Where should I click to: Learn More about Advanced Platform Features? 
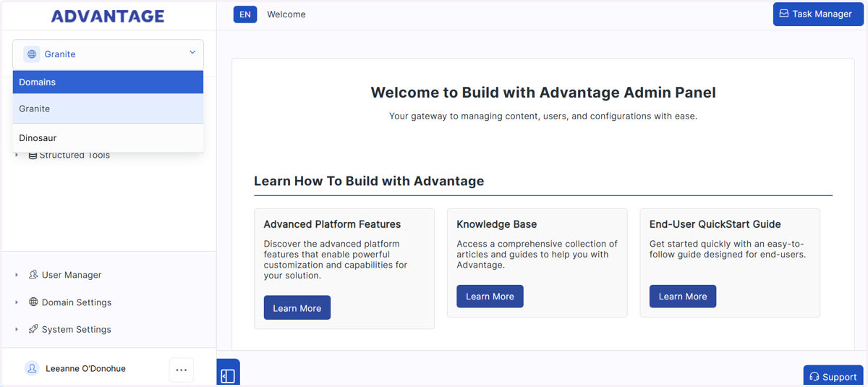coord(297,308)
